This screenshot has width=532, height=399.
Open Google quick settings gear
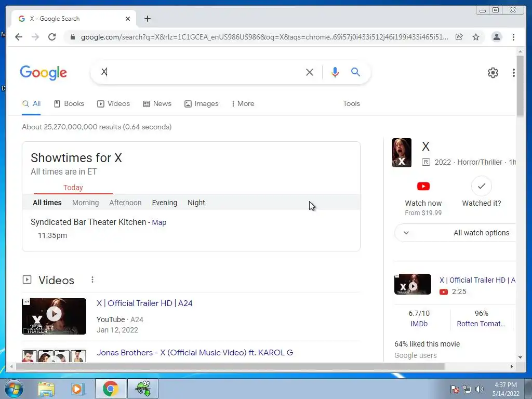[x=493, y=73]
